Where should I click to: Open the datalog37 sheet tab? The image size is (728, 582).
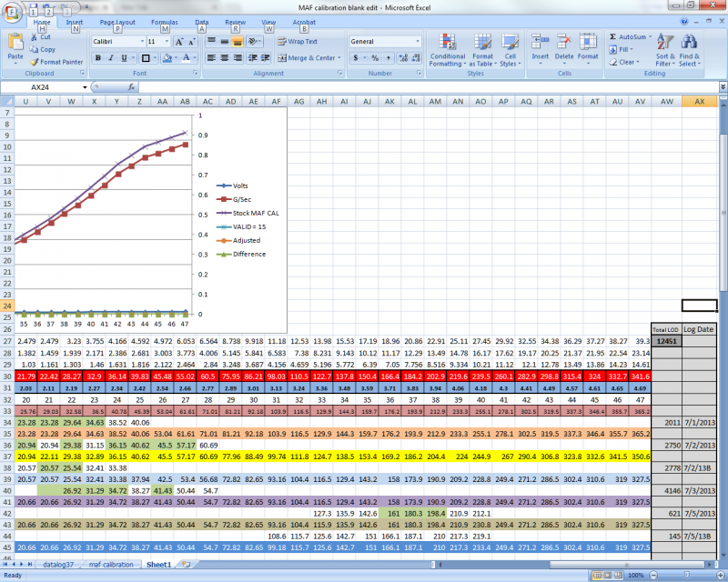pos(58,565)
